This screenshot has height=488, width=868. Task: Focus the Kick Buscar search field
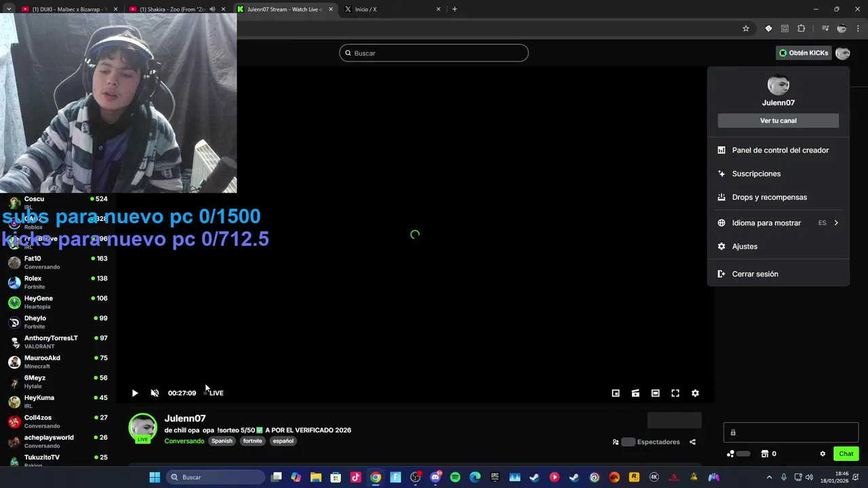[x=434, y=53]
